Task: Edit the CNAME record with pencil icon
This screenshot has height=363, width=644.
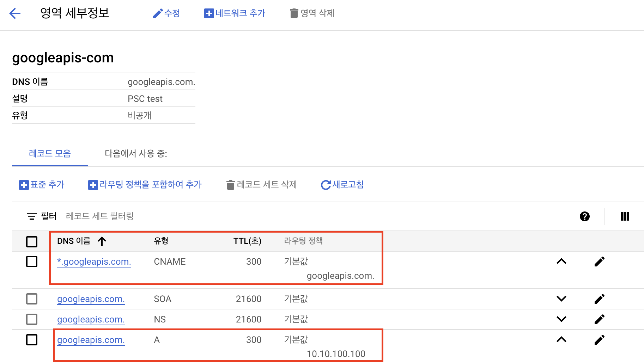Action: tap(600, 262)
